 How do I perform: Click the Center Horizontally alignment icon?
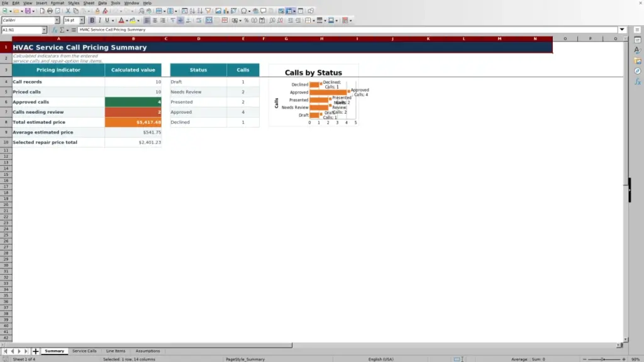coord(155,21)
